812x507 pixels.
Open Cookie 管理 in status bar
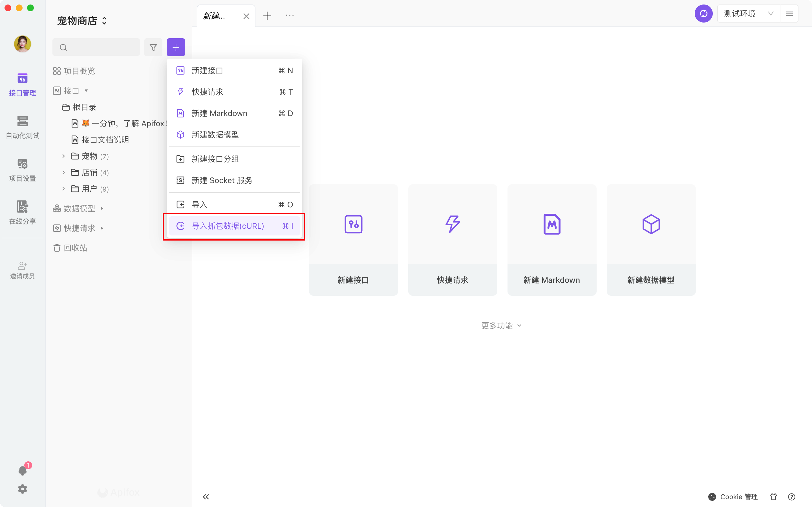pos(733,497)
